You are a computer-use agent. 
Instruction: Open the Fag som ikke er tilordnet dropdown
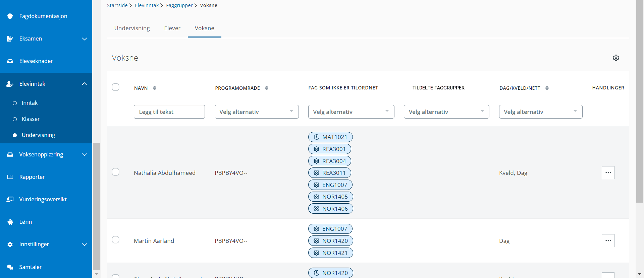[x=351, y=112]
